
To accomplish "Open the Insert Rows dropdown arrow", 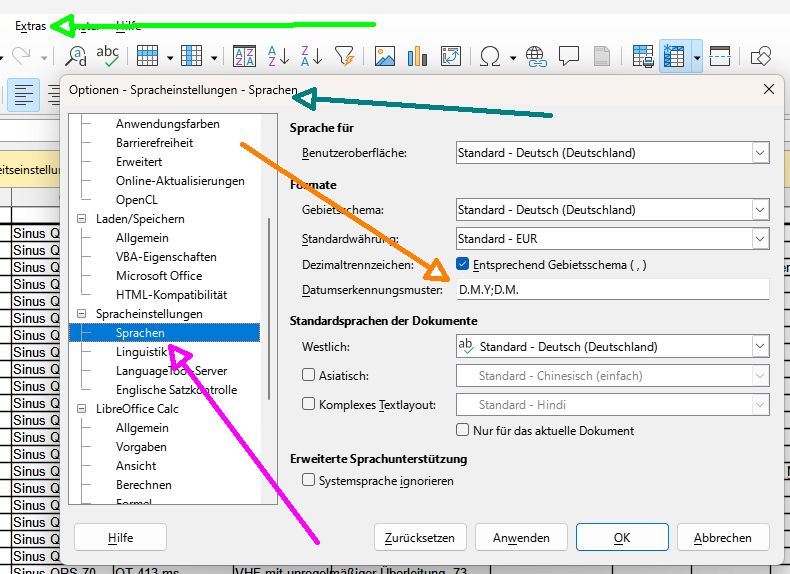I will [x=170, y=58].
